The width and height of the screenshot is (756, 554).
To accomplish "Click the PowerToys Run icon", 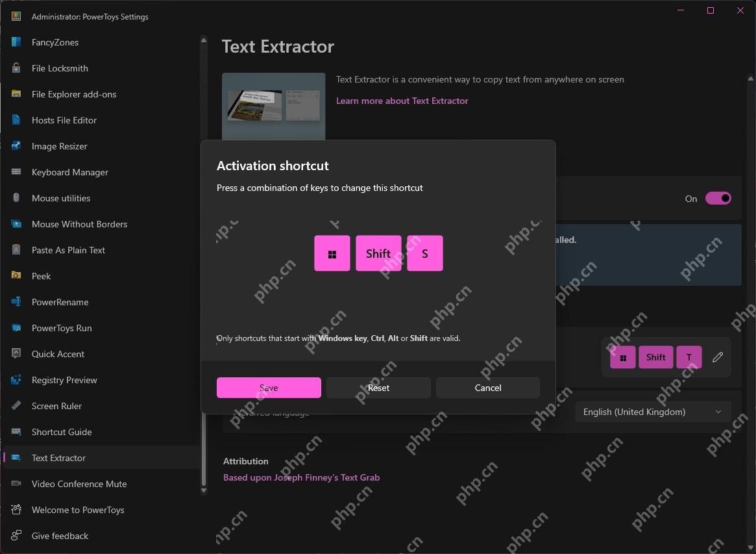I will [16, 328].
